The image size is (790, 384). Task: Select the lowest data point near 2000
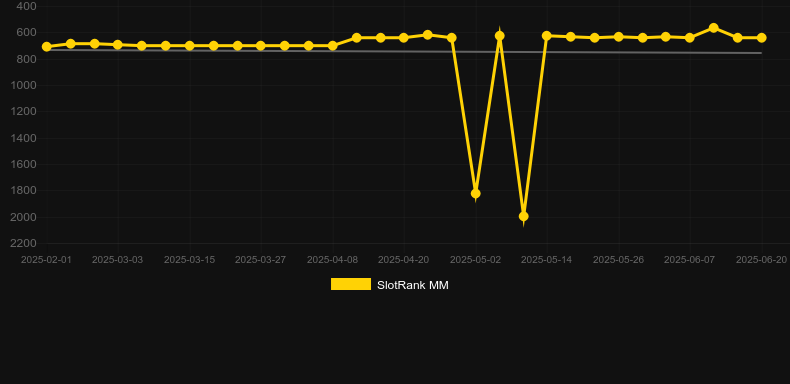(x=523, y=217)
